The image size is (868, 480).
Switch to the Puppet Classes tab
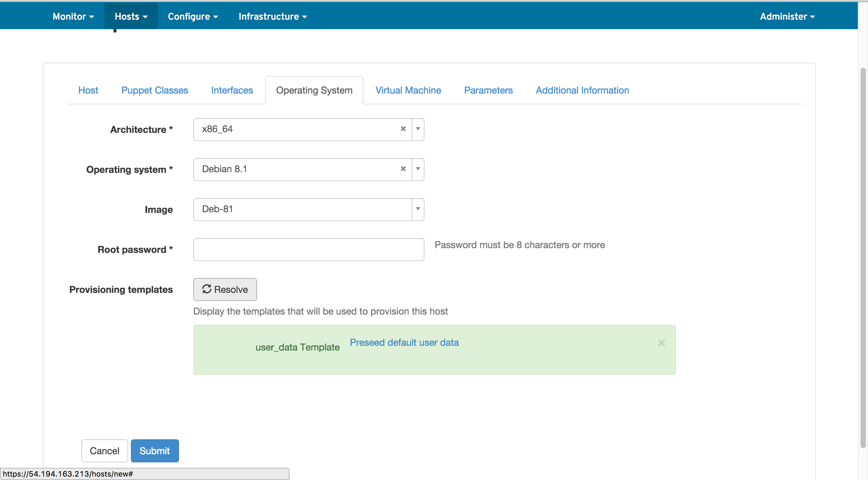pyautogui.click(x=155, y=90)
